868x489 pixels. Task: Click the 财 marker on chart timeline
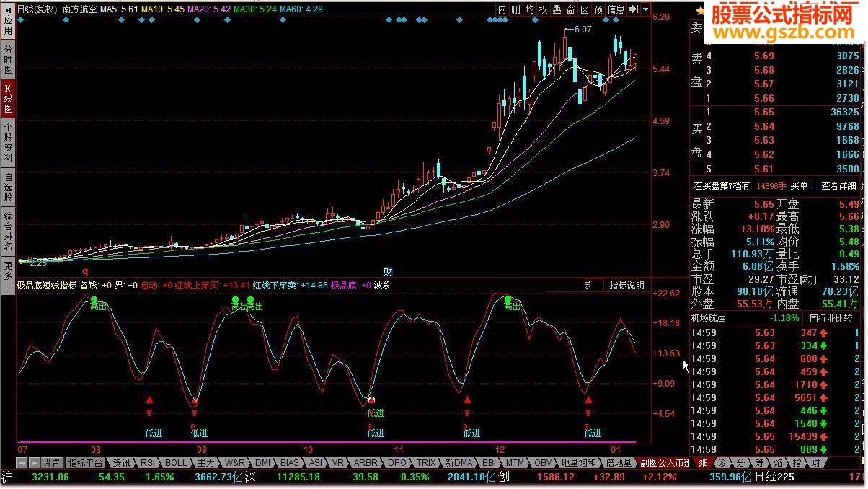click(388, 272)
